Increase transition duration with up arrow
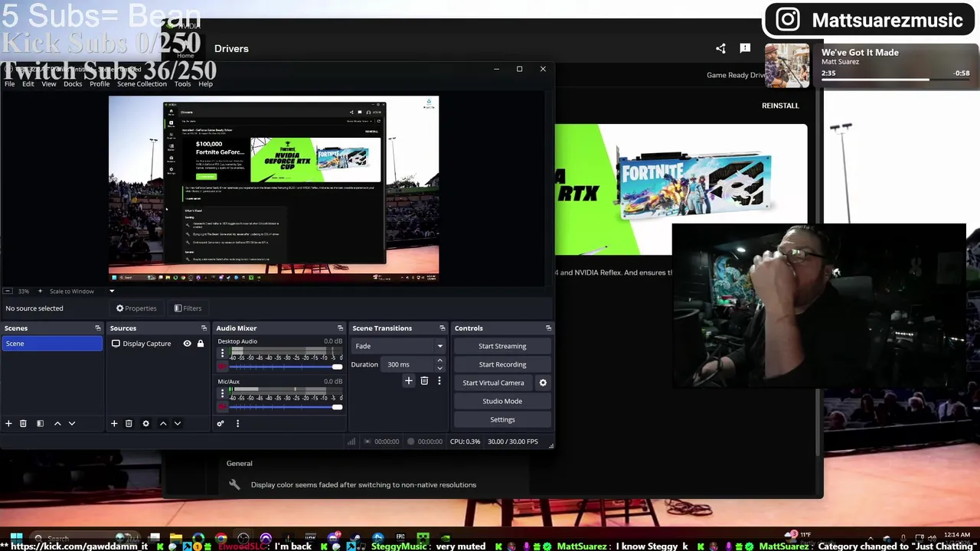Viewport: 980px width, 551px height. (x=439, y=360)
